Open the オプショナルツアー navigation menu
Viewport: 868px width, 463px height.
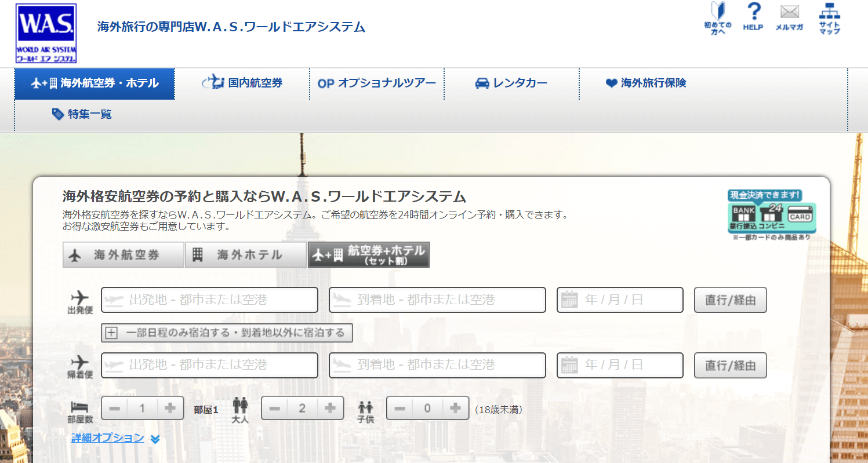point(377,83)
